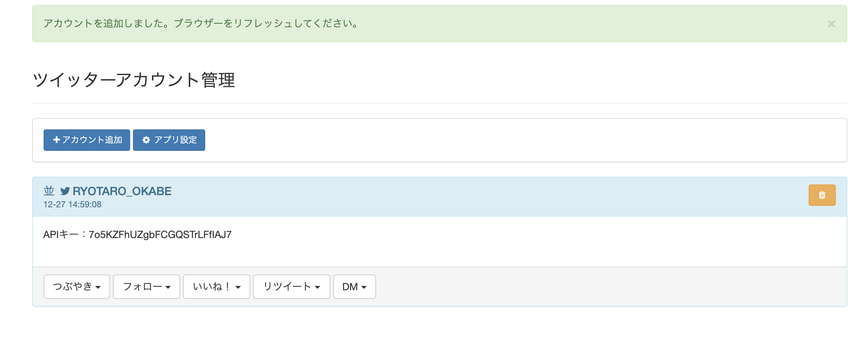Expand the つぶやき dropdown
868x341 pixels.
point(77,287)
